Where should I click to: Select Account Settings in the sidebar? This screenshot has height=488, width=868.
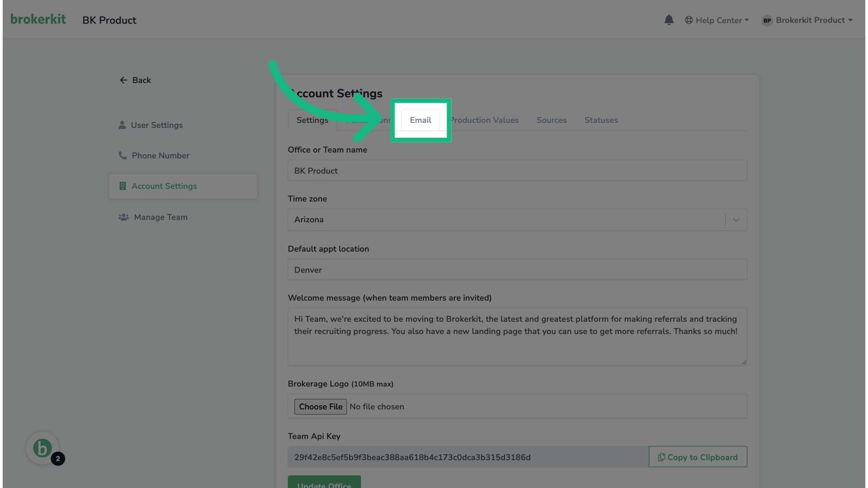(x=183, y=186)
